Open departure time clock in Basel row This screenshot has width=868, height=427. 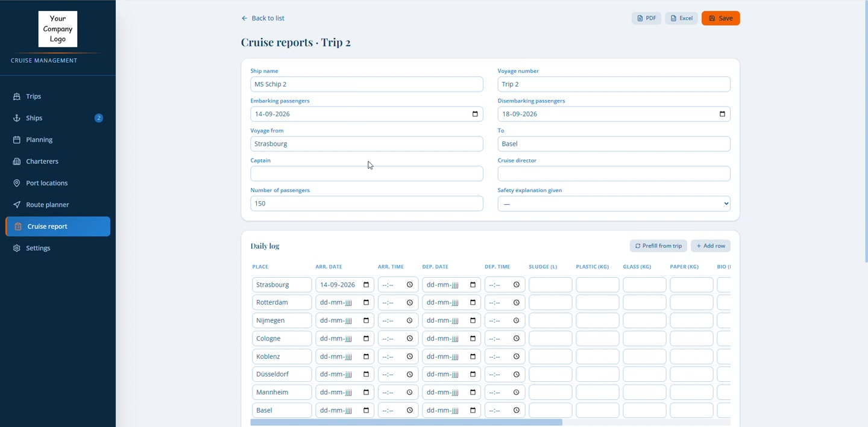[x=517, y=410]
